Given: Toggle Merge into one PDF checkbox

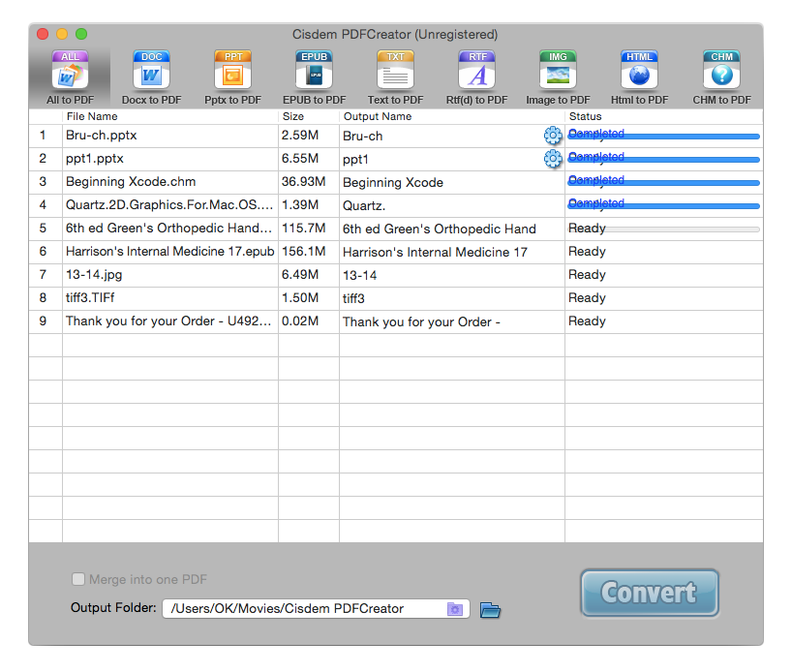Looking at the screenshot, I should [x=78, y=579].
